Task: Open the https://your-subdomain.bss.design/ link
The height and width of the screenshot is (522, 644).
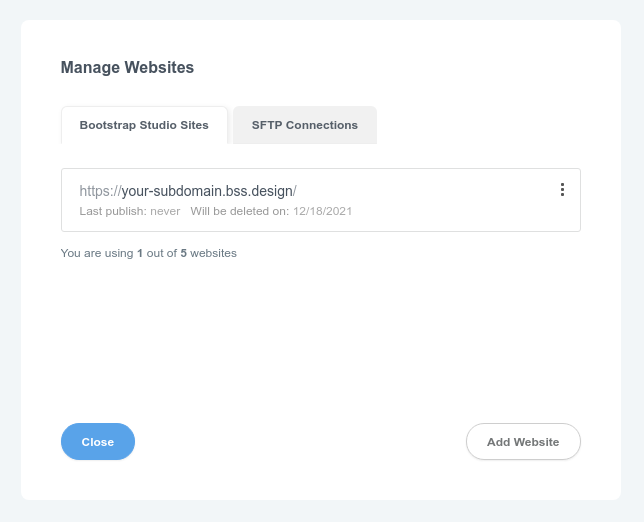Action: (x=188, y=191)
